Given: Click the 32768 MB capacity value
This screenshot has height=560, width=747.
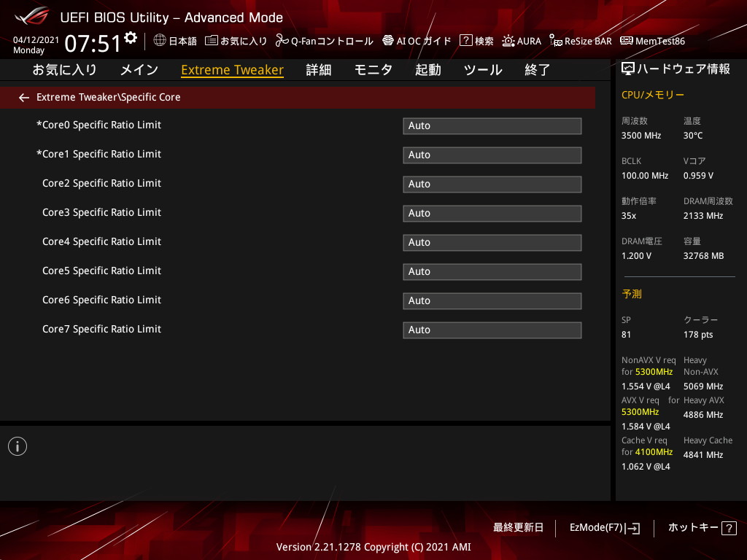Looking at the screenshot, I should pyautogui.click(x=703, y=256).
